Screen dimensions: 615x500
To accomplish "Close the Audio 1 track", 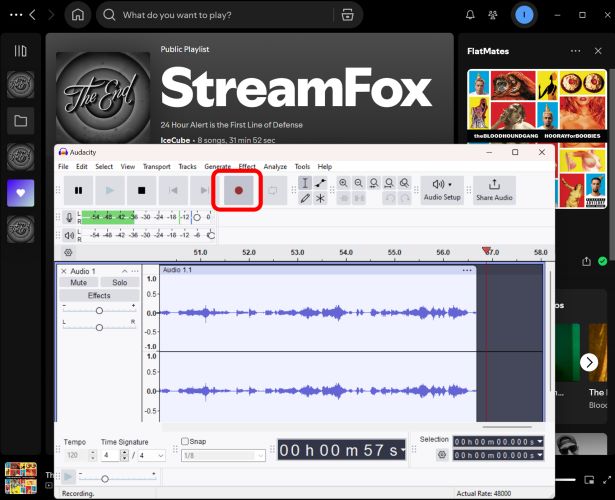I will [64, 271].
